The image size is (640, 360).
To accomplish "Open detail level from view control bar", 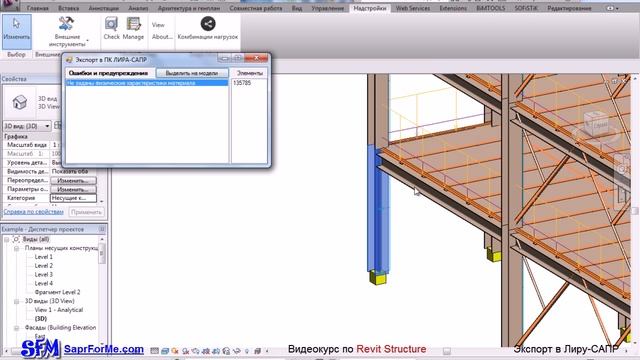I will click(x=154, y=351).
